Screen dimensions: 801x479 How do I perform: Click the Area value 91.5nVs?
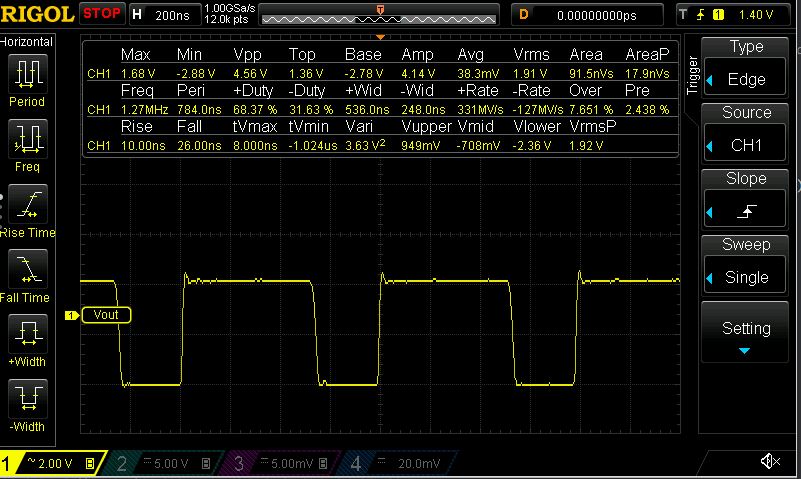[591, 74]
